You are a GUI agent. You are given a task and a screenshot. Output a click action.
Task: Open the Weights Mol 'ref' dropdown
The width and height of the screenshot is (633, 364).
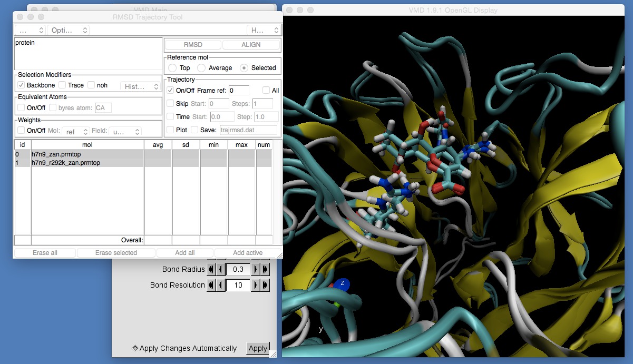click(76, 131)
